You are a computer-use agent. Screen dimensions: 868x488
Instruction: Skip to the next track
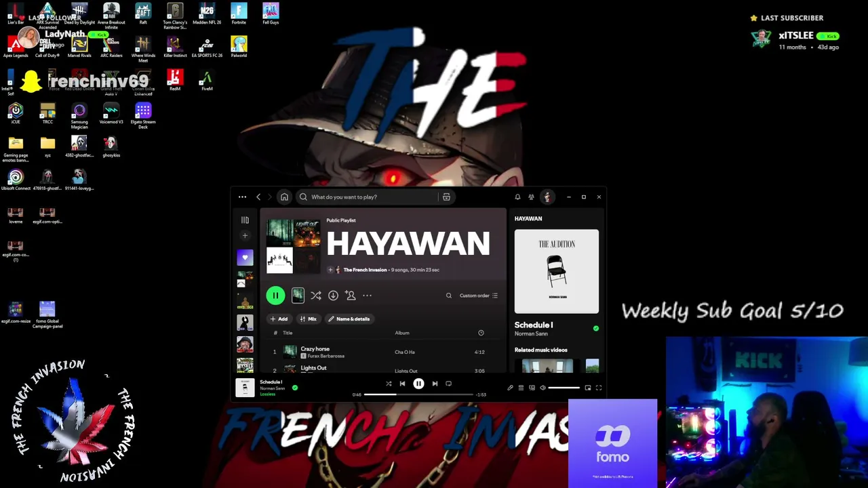[x=435, y=384]
